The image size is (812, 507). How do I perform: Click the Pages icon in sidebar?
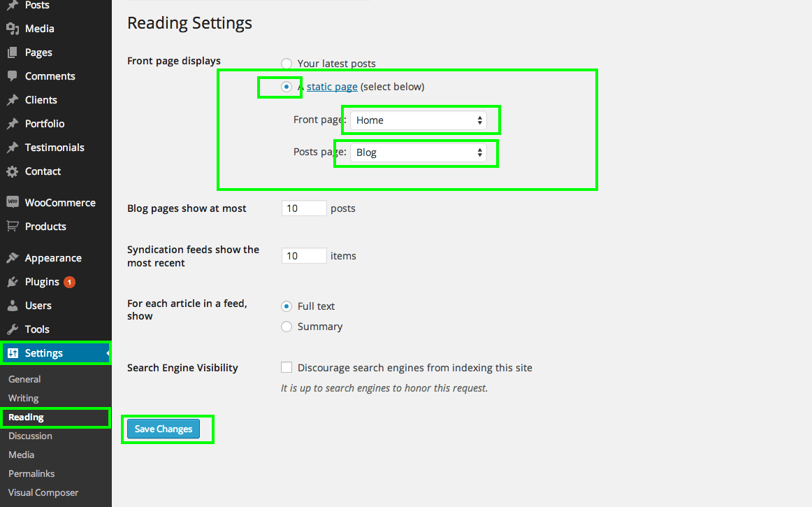pyautogui.click(x=13, y=52)
